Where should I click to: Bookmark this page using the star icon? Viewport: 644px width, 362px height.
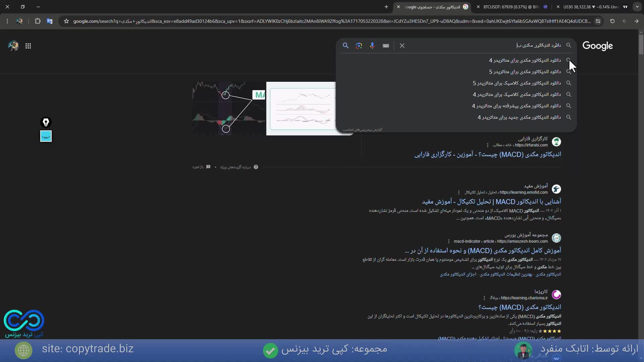point(66,21)
